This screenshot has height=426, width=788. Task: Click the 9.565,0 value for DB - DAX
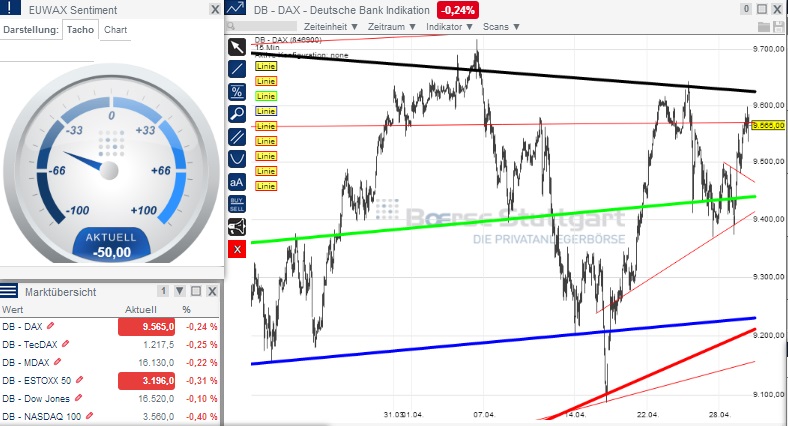pos(146,327)
